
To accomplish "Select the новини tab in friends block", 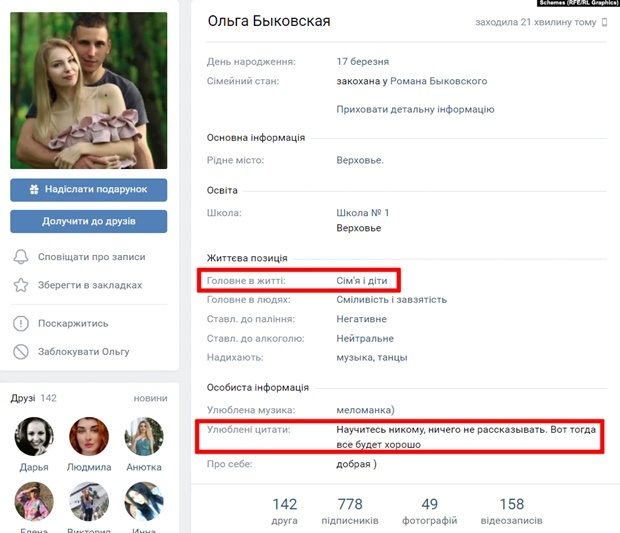I will click(x=150, y=398).
